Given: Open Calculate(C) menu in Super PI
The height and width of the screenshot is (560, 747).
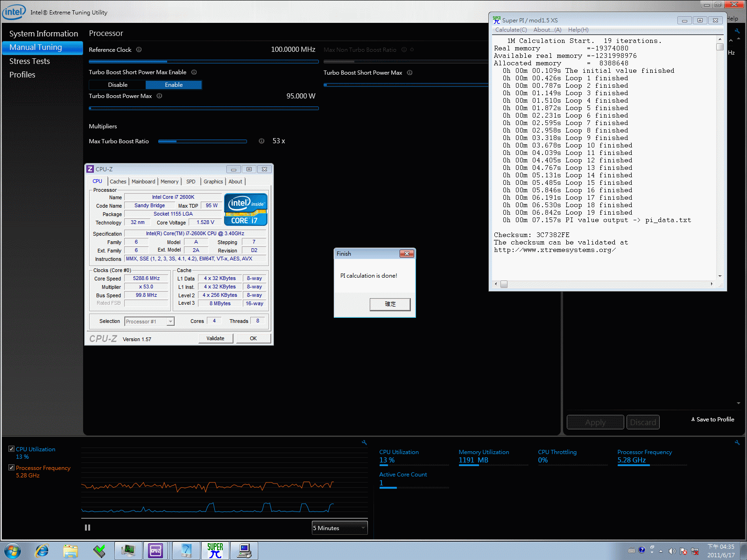Looking at the screenshot, I should [x=511, y=30].
